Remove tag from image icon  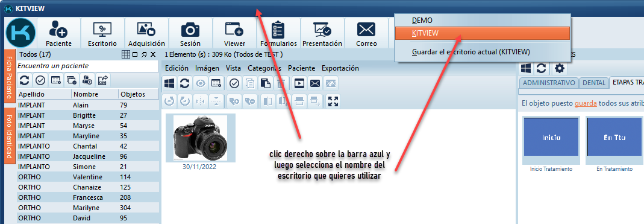pyautogui.click(x=250, y=101)
